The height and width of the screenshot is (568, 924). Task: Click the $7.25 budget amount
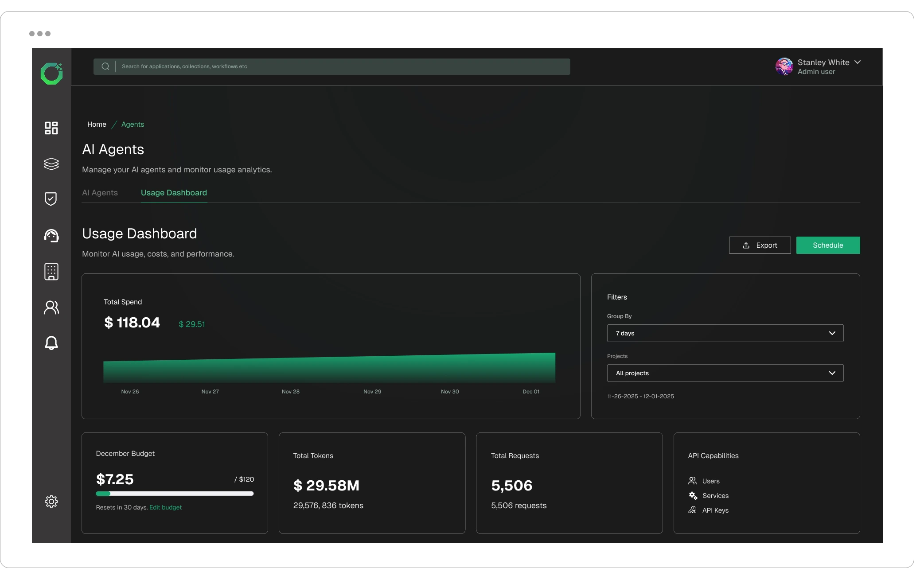point(115,479)
